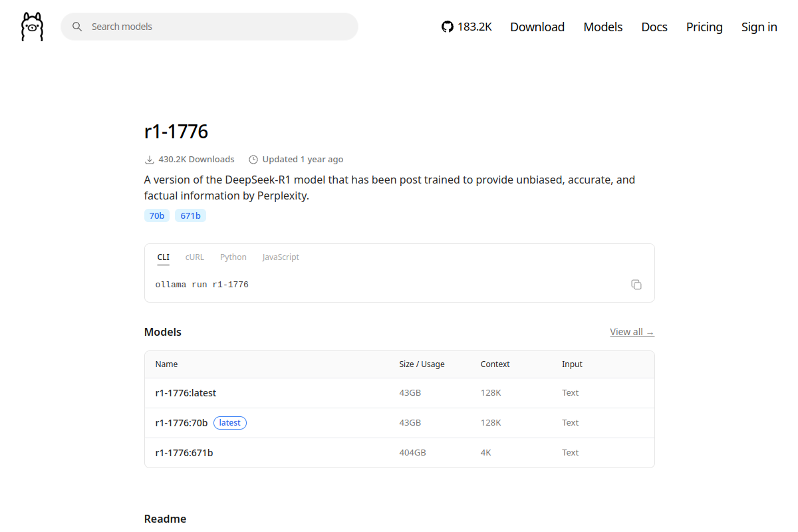This screenshot has height=532, width=798.
Task: Click the Input column header
Action: click(572, 364)
